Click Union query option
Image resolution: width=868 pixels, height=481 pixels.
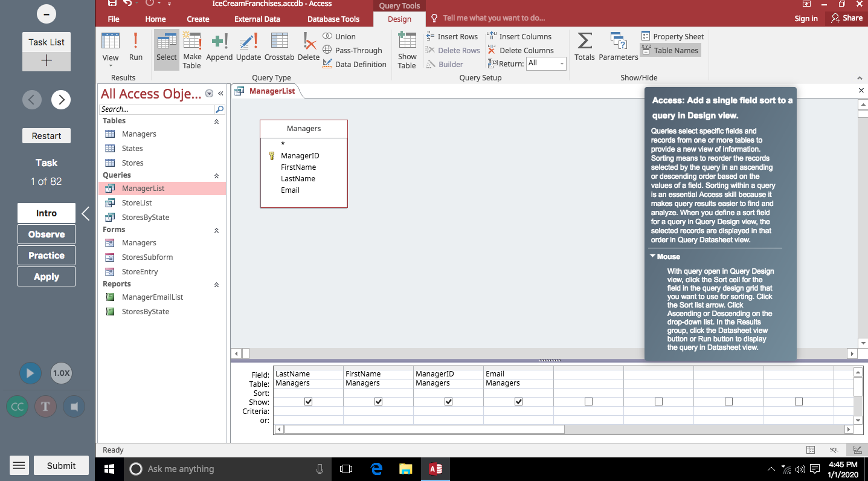pos(339,36)
